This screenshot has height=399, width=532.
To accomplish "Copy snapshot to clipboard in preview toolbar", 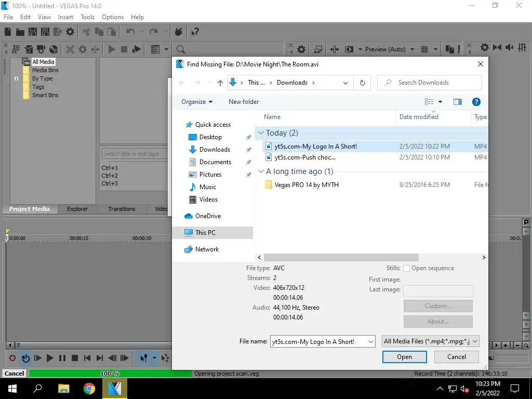I will pyautogui.click(x=449, y=49).
